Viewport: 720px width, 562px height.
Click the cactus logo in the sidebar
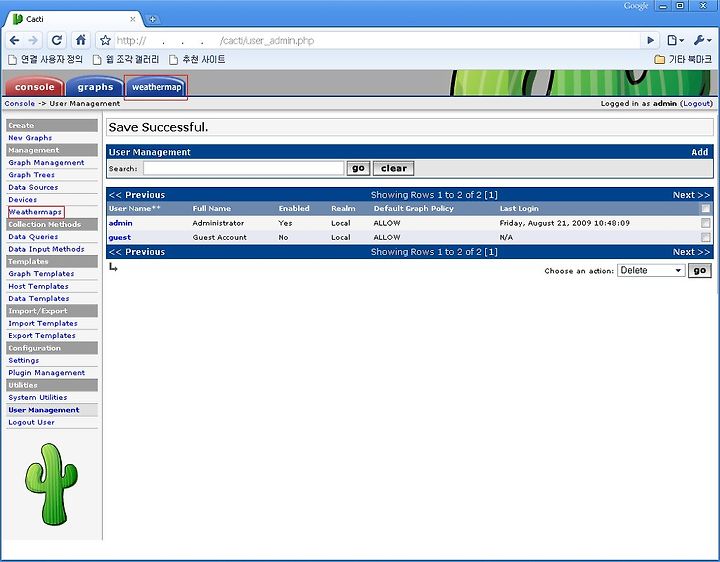click(51, 484)
